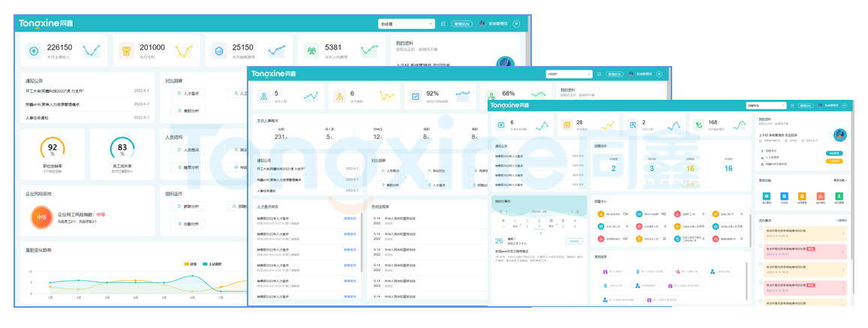Tick the third to-do item circle in 待办事项

(761, 267)
